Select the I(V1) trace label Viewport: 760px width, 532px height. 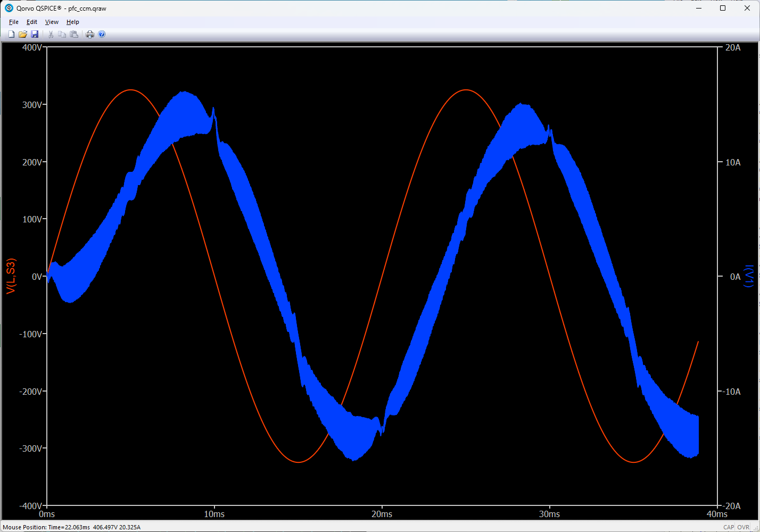pyautogui.click(x=749, y=276)
